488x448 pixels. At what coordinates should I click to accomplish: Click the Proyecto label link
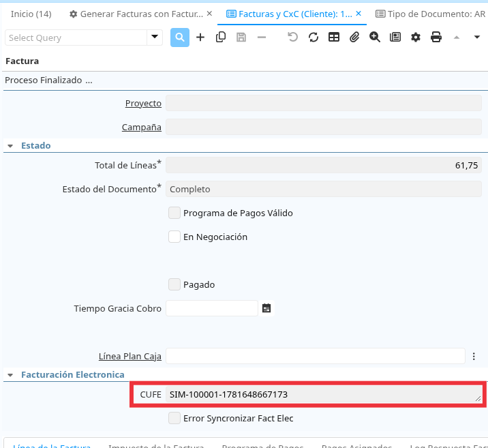coord(143,104)
